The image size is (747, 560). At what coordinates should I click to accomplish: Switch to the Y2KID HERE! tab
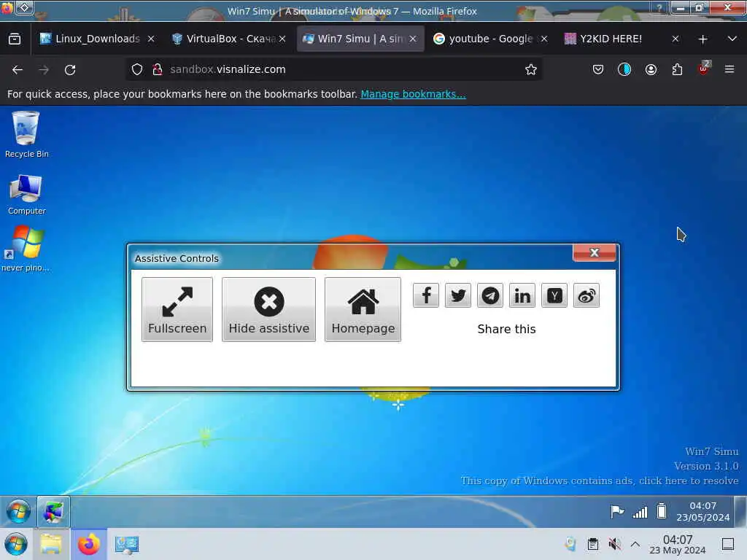pos(611,39)
